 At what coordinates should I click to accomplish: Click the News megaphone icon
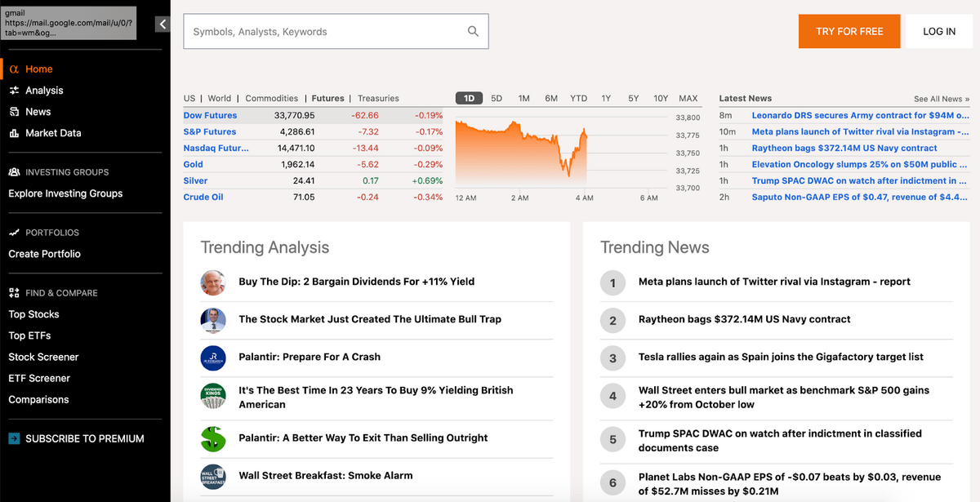[14, 112]
